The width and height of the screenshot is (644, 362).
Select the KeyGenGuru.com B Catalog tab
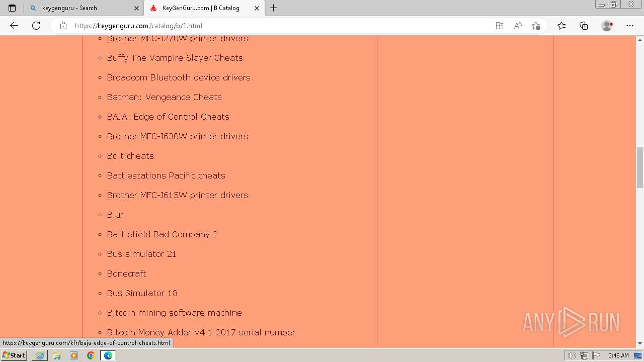(x=204, y=8)
